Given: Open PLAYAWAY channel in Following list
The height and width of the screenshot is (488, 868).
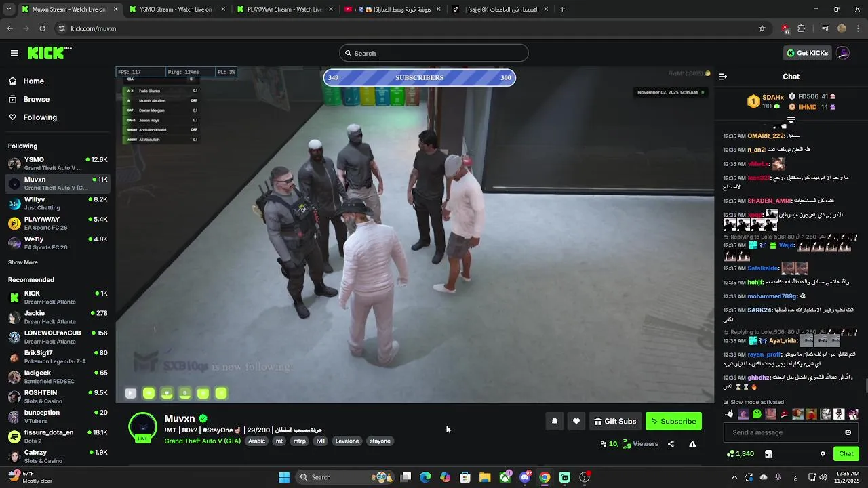Looking at the screenshot, I should pyautogui.click(x=58, y=223).
